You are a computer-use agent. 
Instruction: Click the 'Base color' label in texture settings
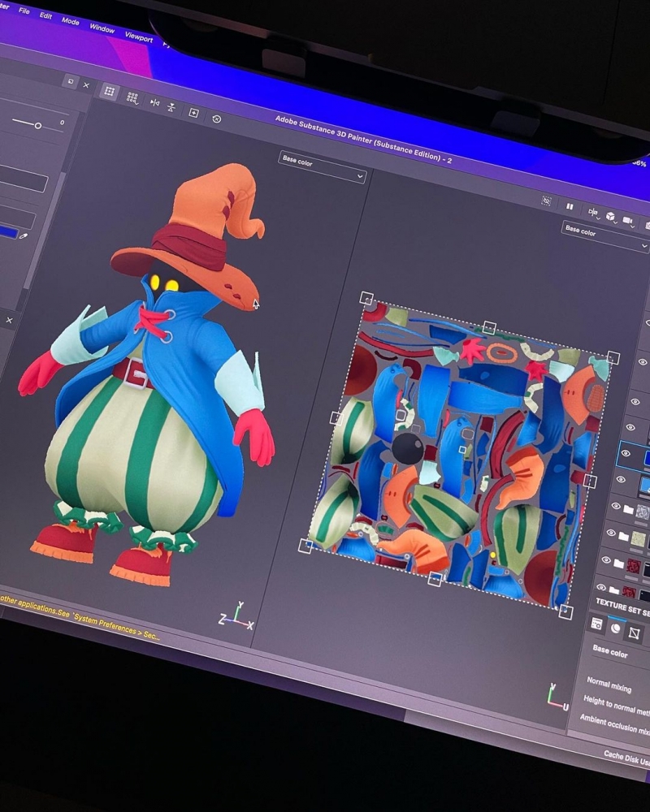click(x=610, y=651)
